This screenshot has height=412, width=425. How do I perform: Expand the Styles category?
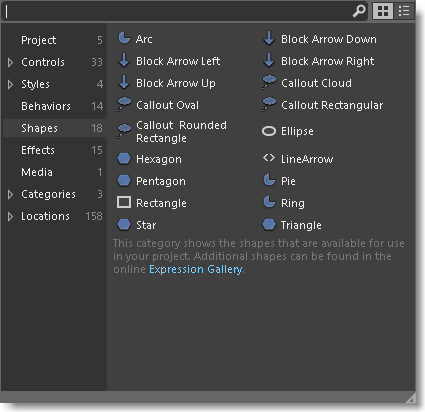point(10,84)
